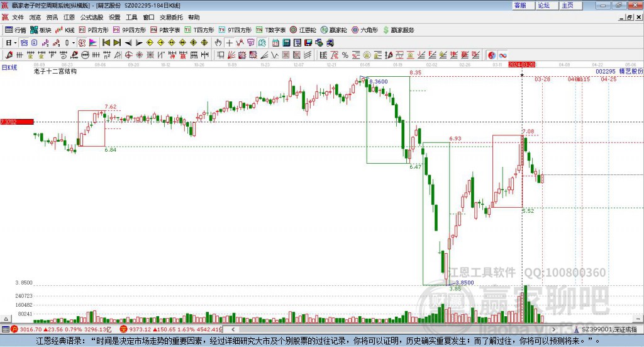Screen dimensions: 644x347
Task: Select the percent % tool
Action: (345, 55)
